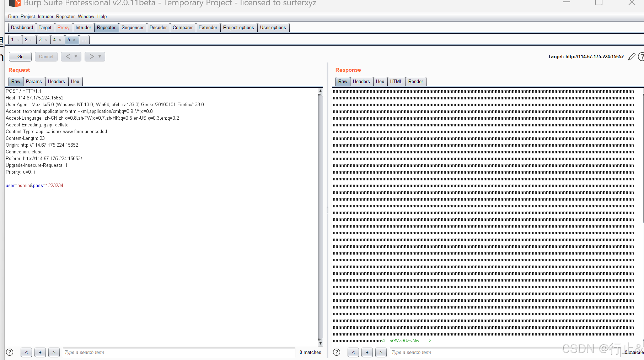Open the Project options tab
Screen dimensions: 644x360
click(238, 27)
